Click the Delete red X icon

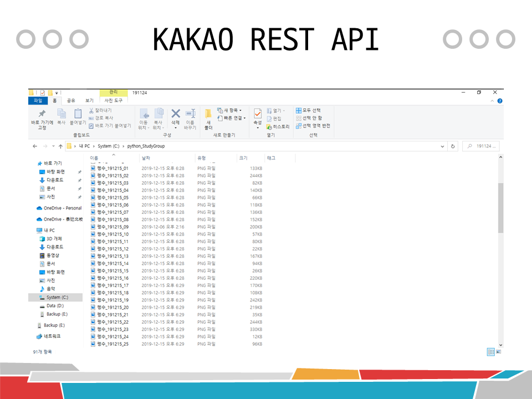point(176,113)
